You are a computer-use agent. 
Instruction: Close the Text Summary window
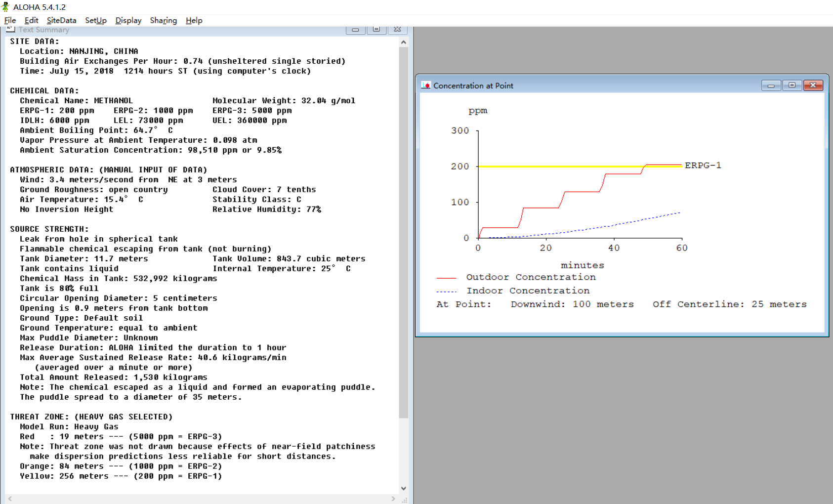(397, 30)
